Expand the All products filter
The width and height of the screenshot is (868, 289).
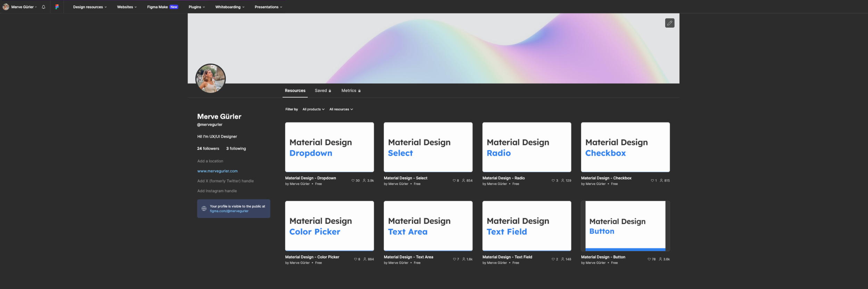tap(313, 109)
